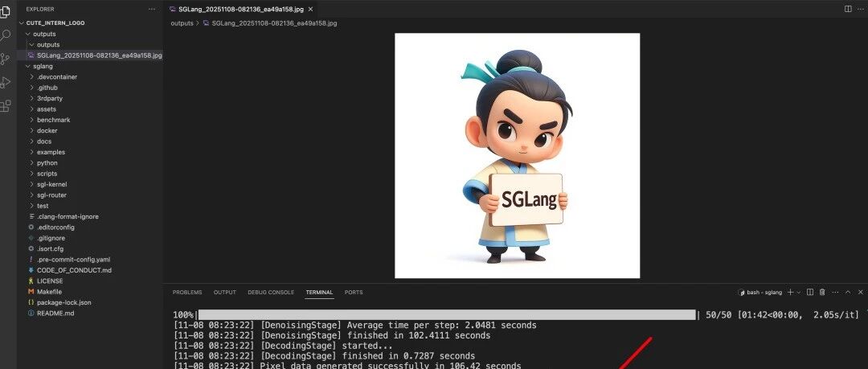The height and width of the screenshot is (369, 868).
Task: Click the jpg filename in breadcrumb
Action: tap(274, 23)
